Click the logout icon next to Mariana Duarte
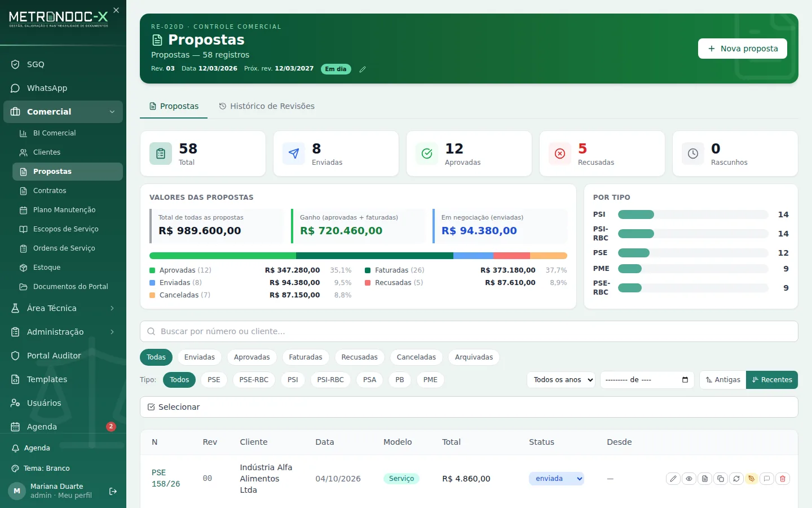This screenshot has width=812, height=508. pyautogui.click(x=113, y=492)
